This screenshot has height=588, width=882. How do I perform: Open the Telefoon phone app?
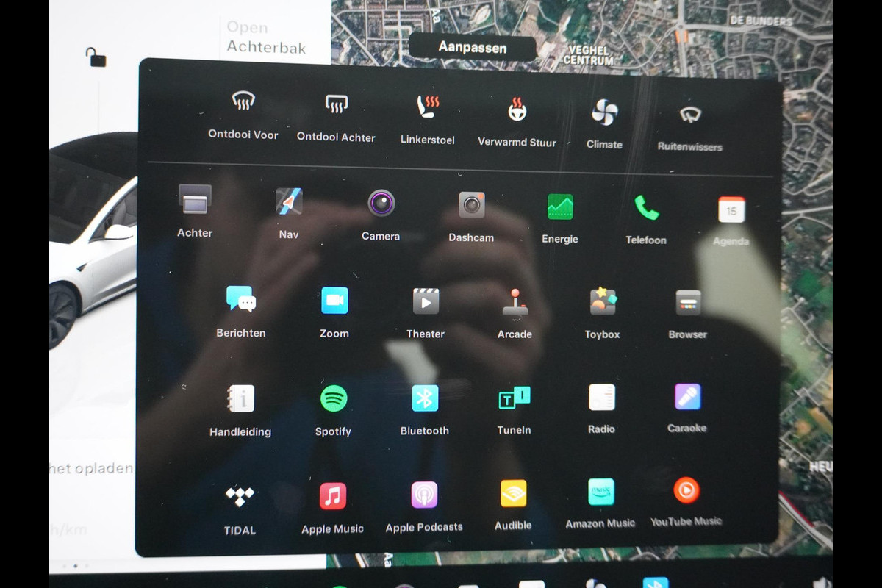647,208
